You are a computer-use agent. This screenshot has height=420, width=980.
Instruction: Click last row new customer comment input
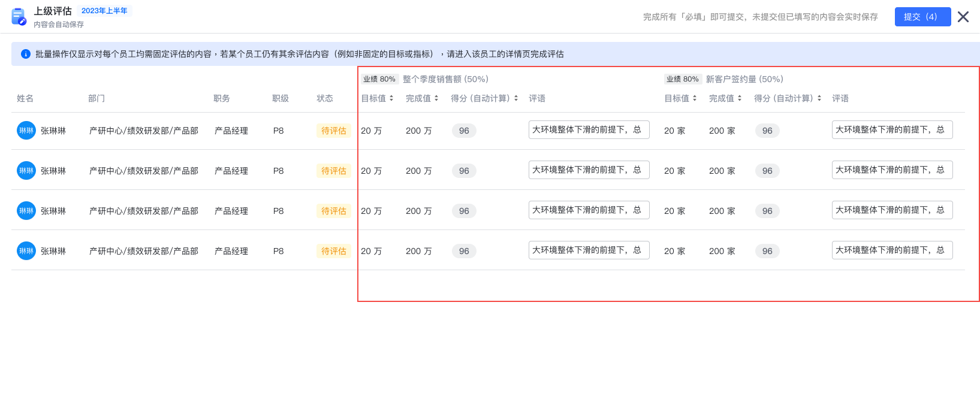click(892, 250)
